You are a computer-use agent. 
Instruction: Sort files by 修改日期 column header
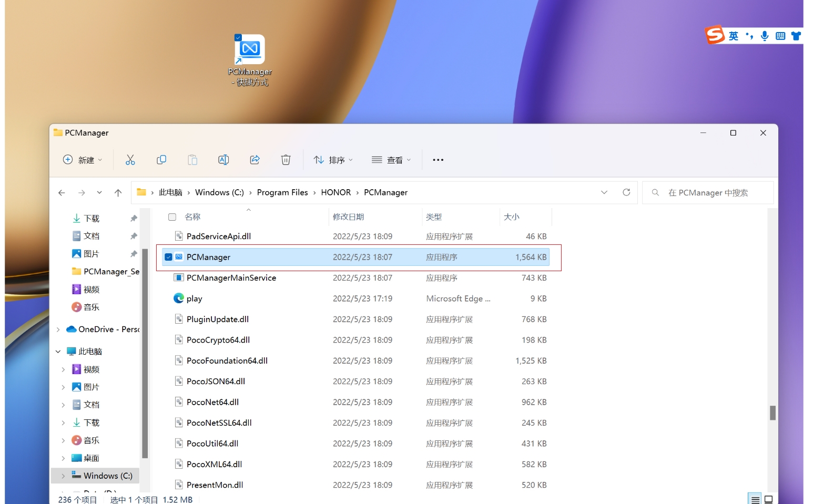tap(348, 217)
